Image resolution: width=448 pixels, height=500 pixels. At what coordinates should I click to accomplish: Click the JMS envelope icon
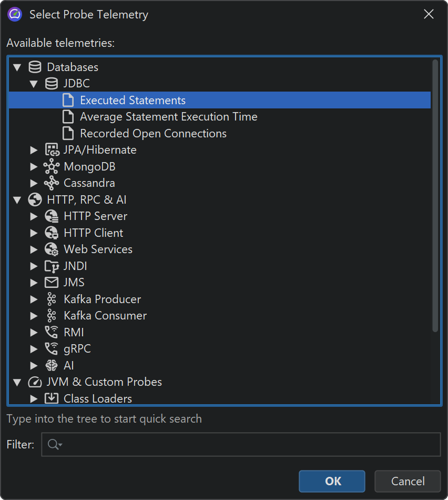(x=52, y=283)
